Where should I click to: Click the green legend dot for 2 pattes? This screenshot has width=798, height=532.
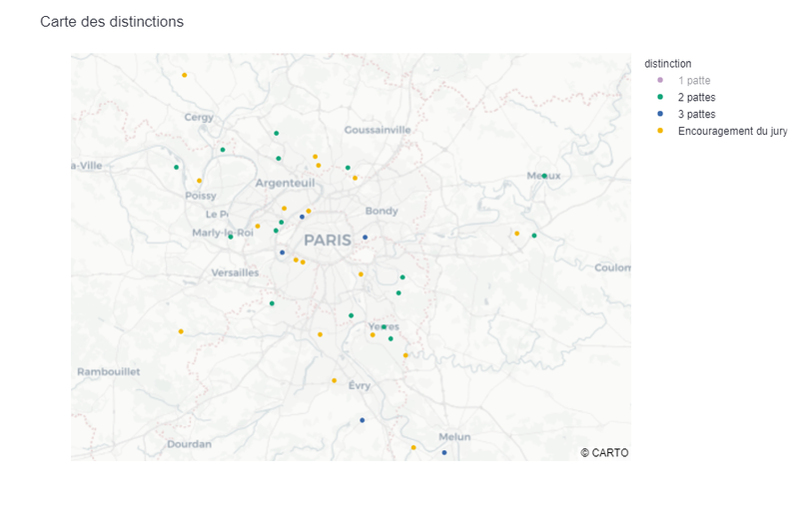pyautogui.click(x=659, y=97)
